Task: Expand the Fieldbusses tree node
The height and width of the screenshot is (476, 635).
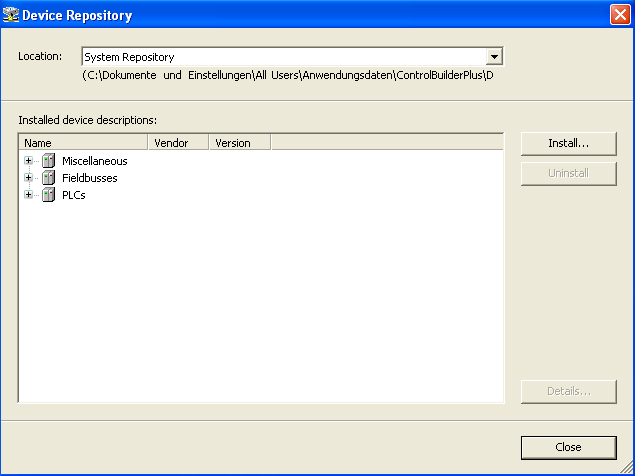Action: [29, 178]
